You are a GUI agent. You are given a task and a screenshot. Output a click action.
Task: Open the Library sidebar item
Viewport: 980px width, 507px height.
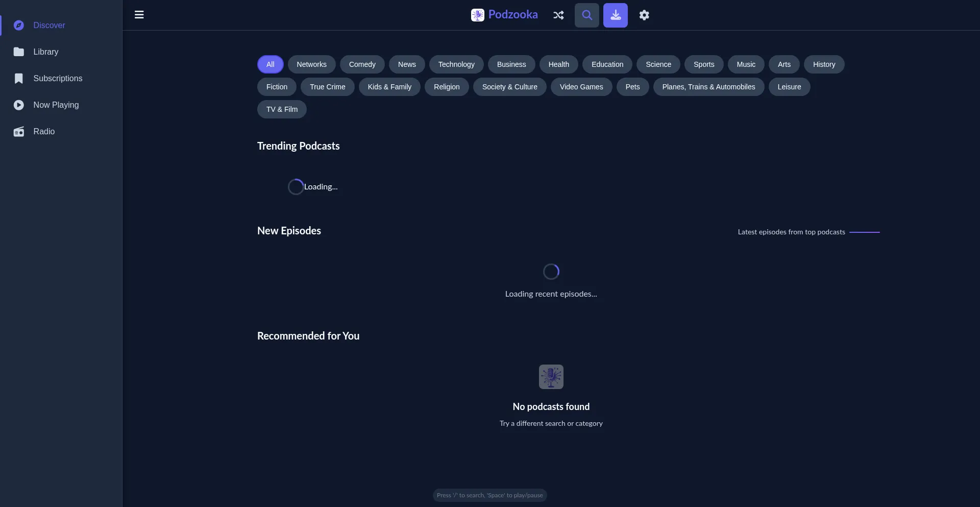pos(45,52)
